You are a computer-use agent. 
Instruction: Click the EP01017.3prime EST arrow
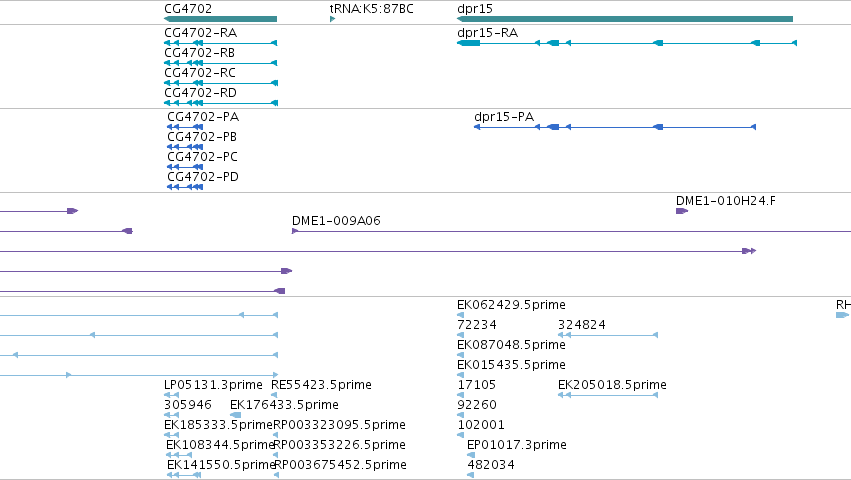[471, 456]
